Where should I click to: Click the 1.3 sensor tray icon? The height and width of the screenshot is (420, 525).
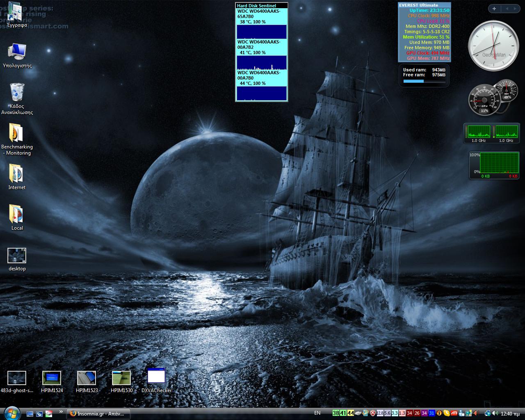[x=402, y=413]
